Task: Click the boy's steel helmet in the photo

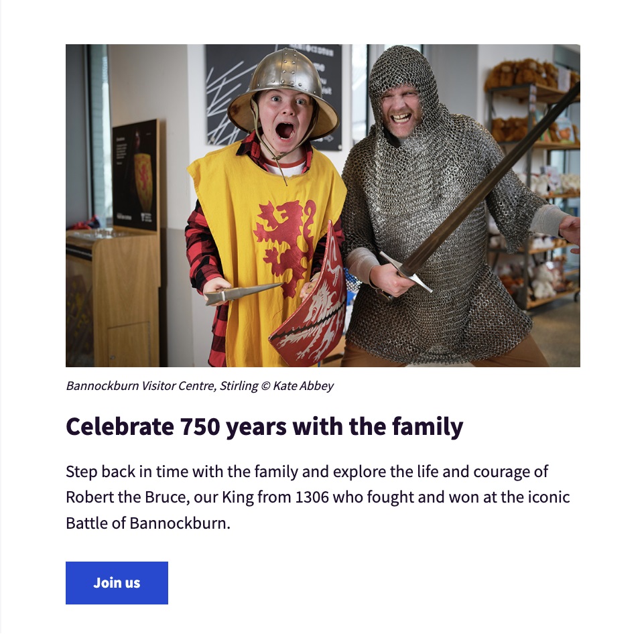Action: tap(283, 88)
